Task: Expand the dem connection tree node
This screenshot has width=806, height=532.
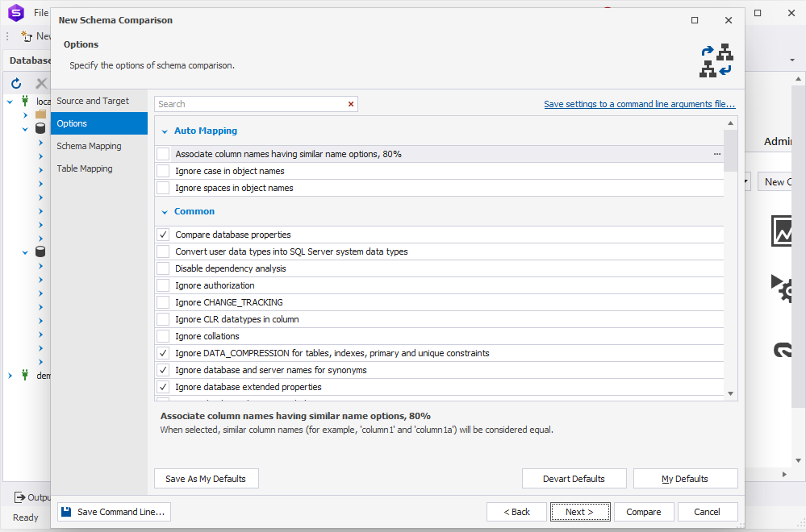Action: tap(10, 376)
